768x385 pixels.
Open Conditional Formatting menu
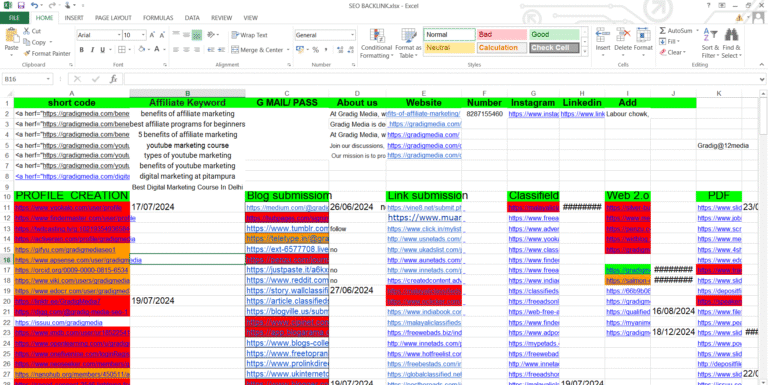coord(376,43)
